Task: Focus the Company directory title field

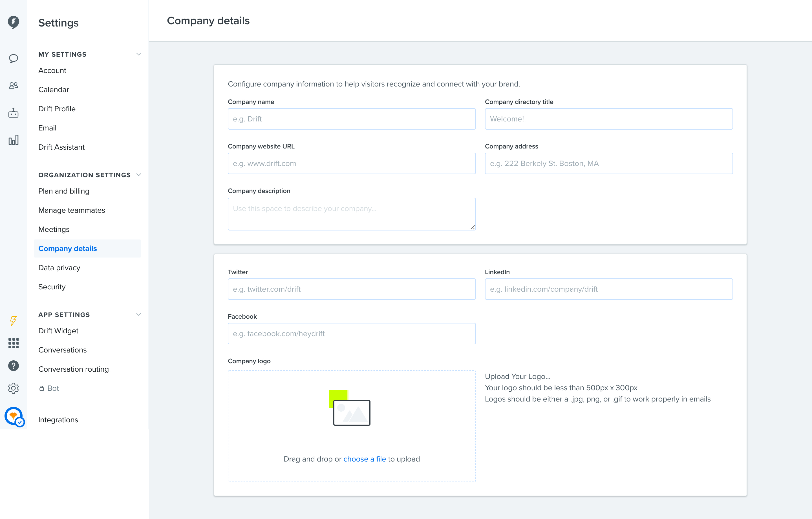Action: click(x=609, y=119)
